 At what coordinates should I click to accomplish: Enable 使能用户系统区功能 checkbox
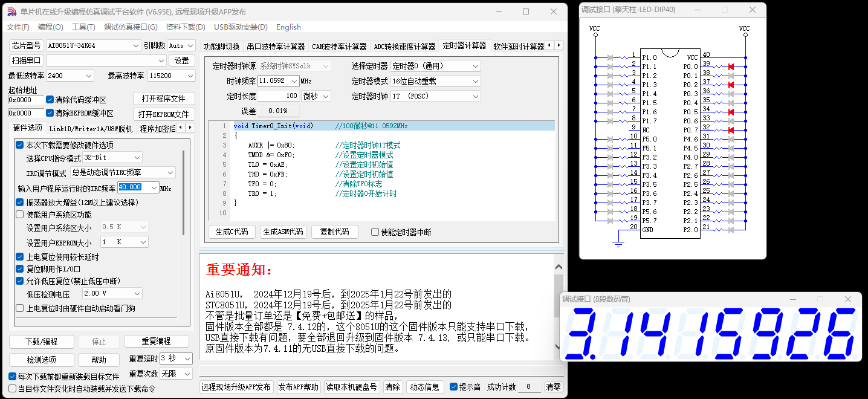tap(20, 215)
